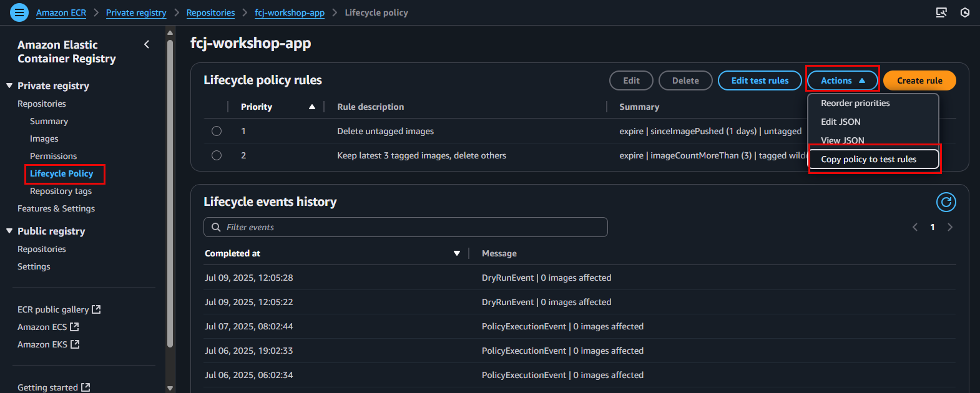Screen dimensions: 980x393
Task: Click the disabled Edit button
Action: pyautogui.click(x=631, y=80)
